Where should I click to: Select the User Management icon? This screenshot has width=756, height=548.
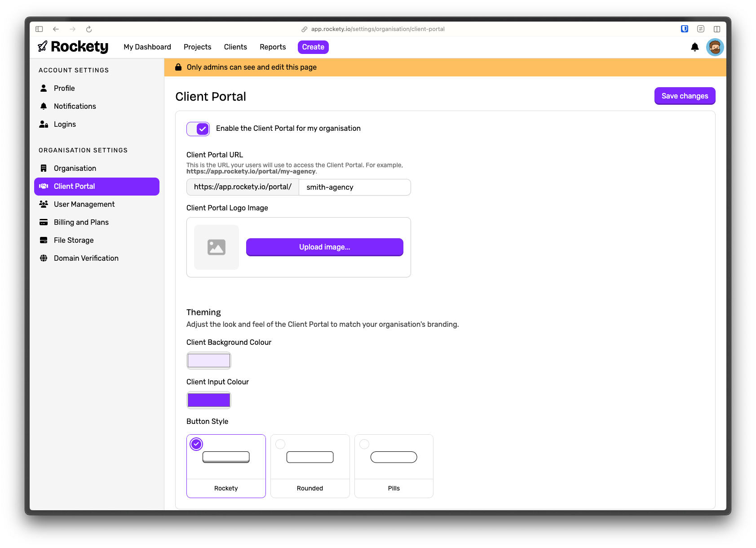[x=43, y=204]
